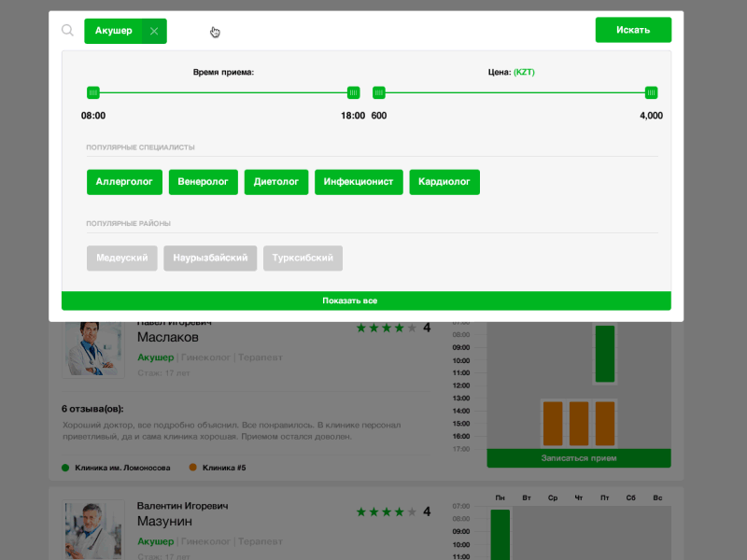
Task: Click the Записаться прием button
Action: (579, 458)
